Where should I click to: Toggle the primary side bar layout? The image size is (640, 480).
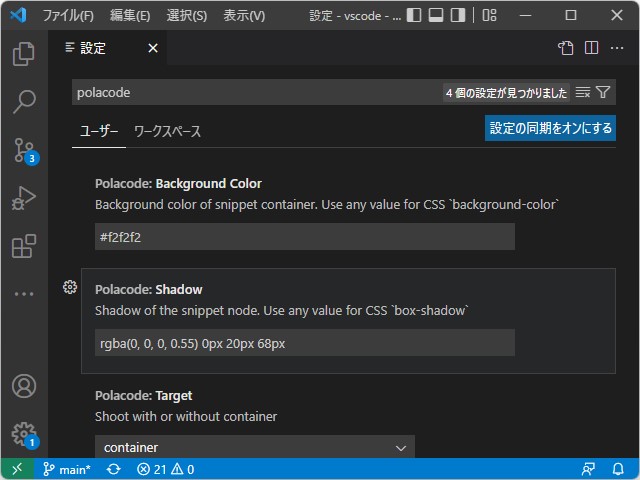click(x=414, y=15)
